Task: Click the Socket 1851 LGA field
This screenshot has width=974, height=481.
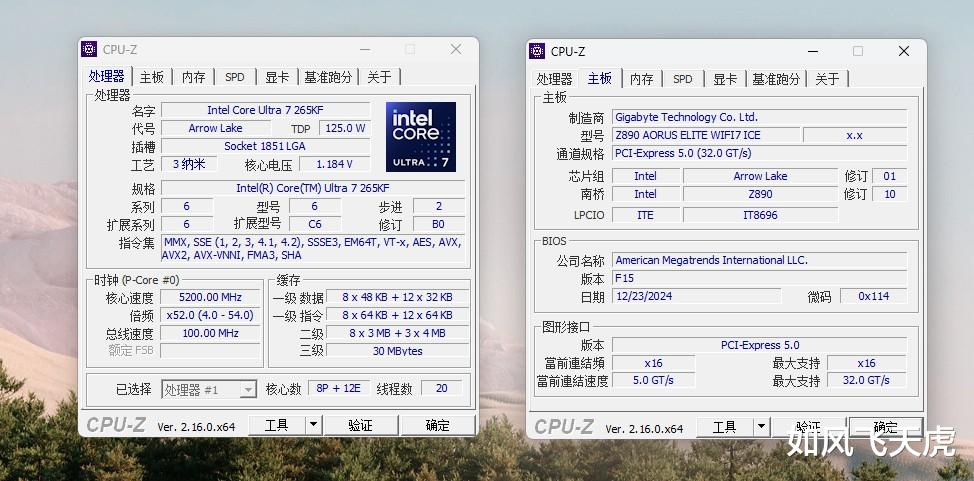Action: (x=265, y=146)
